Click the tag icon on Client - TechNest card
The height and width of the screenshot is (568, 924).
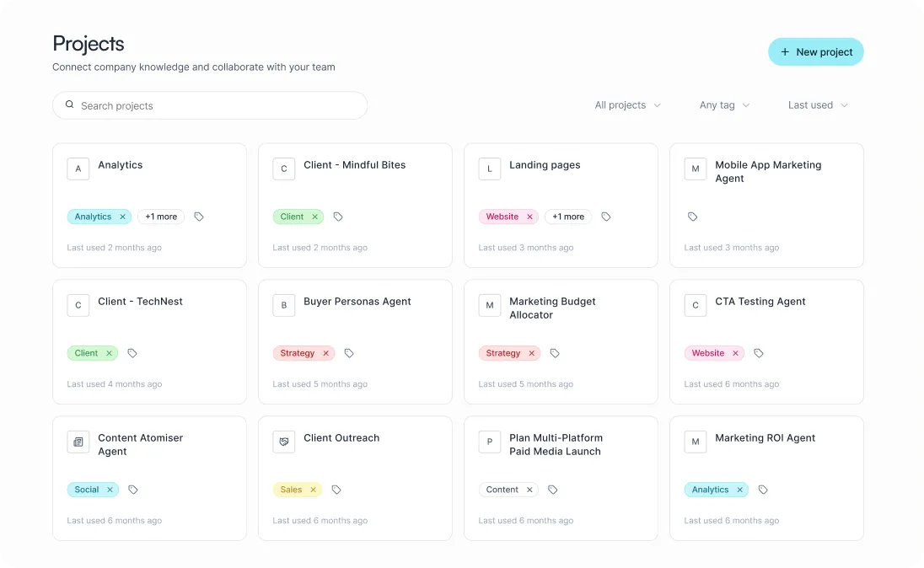click(132, 353)
